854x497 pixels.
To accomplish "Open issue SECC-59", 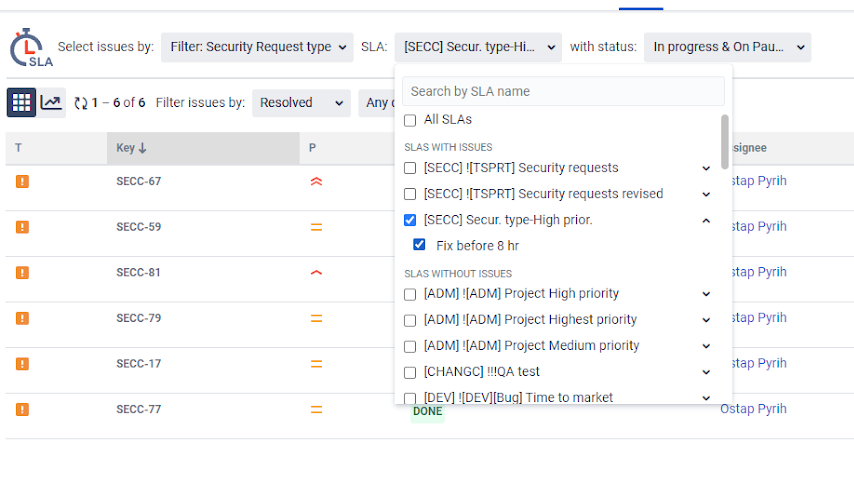I will click(139, 227).
